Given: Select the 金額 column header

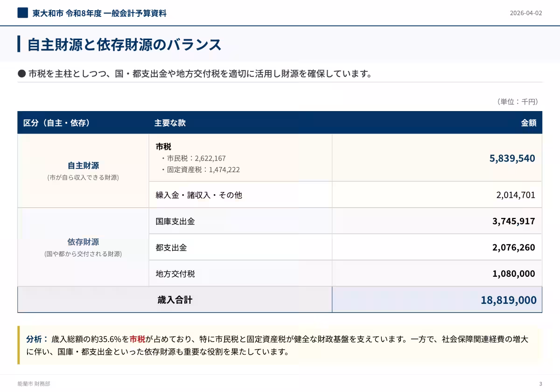Looking at the screenshot, I should click(529, 123).
